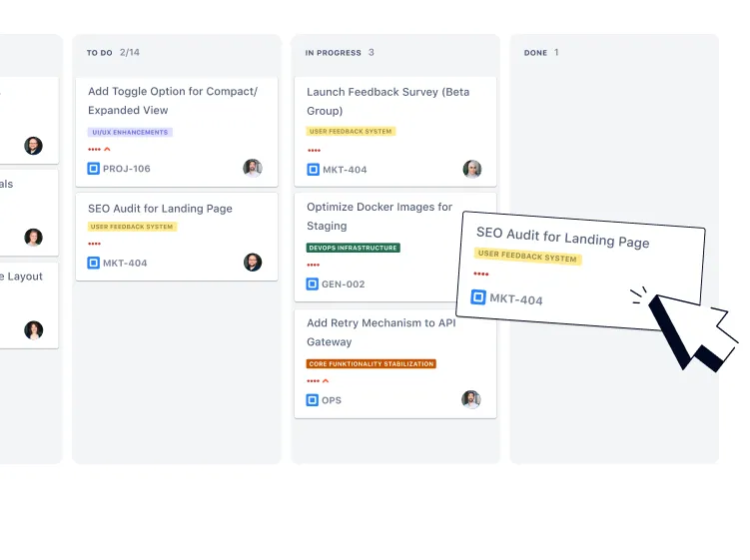Select the UI/UX ENHANCEMENTS epic label

point(130,132)
